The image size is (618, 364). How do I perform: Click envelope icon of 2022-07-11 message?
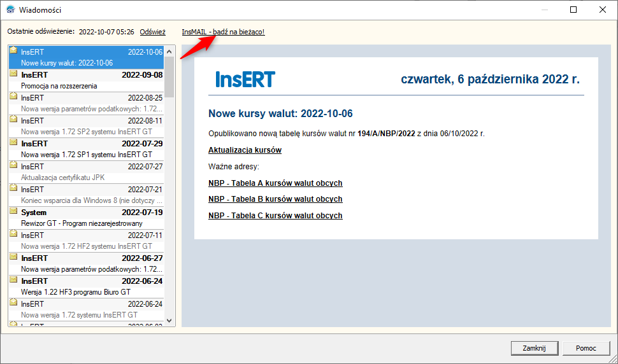coord(13,234)
